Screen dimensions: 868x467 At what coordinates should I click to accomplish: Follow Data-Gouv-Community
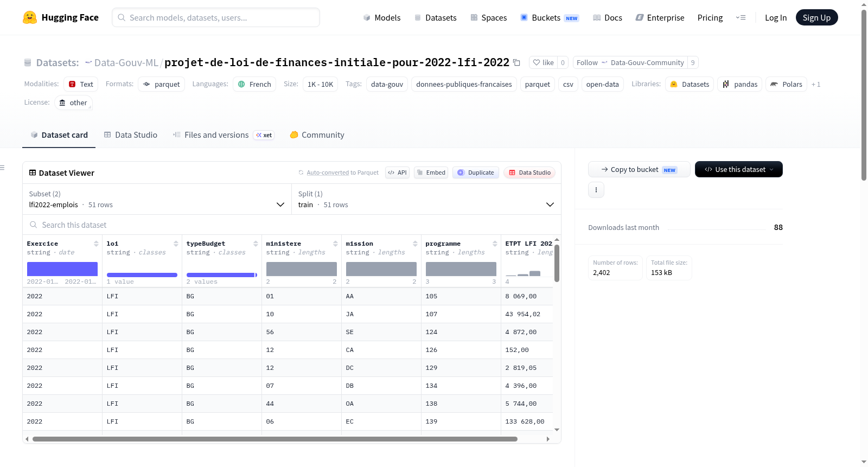(630, 62)
